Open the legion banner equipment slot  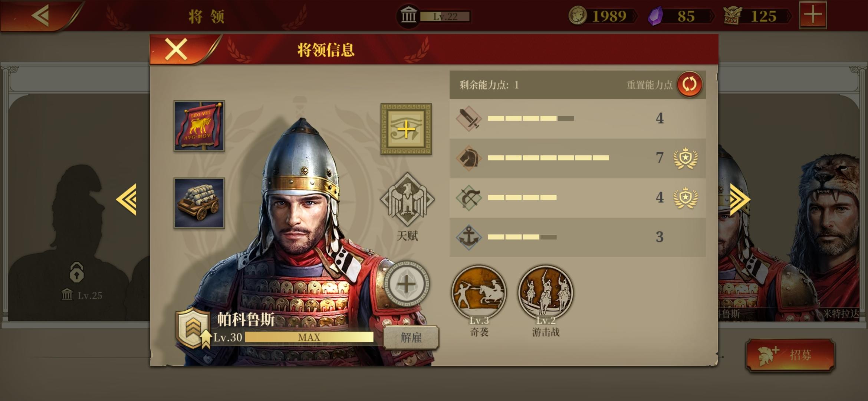tap(199, 126)
